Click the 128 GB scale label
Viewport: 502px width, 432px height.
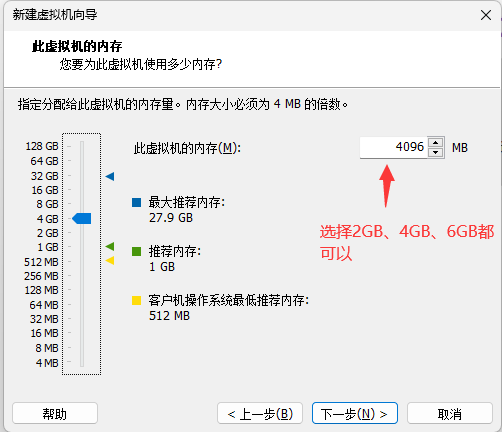[42, 146]
